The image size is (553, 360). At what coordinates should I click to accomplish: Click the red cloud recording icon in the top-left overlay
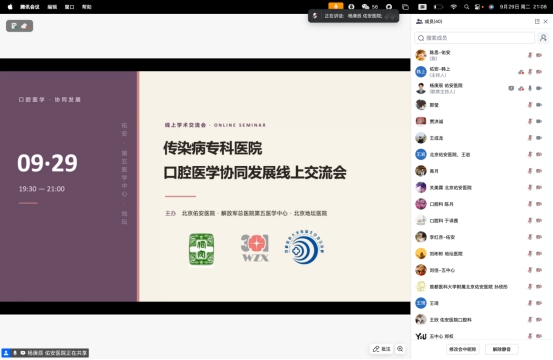(24, 26)
